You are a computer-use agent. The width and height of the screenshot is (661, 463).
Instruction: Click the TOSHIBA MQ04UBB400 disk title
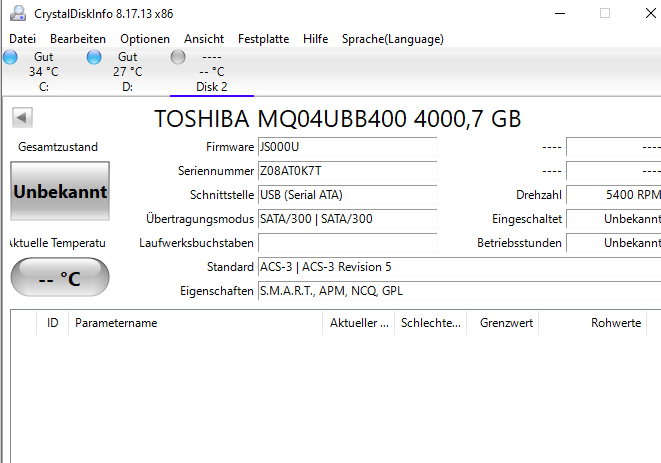(x=338, y=118)
